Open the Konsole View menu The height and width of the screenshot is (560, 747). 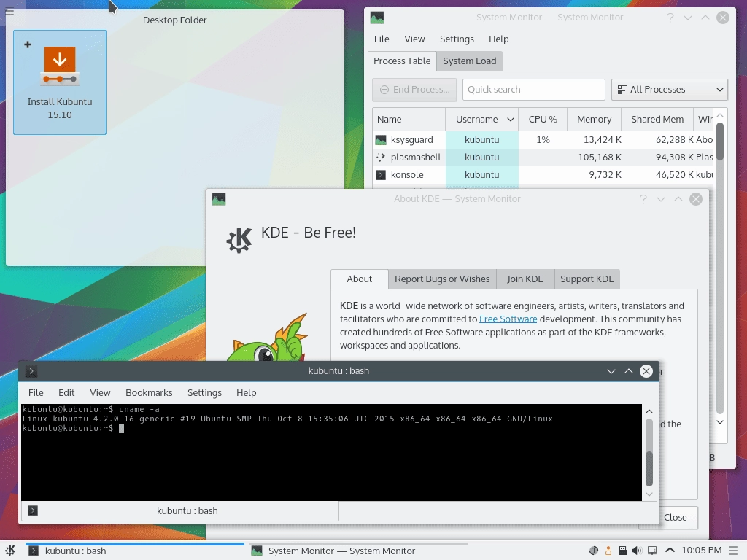click(100, 393)
